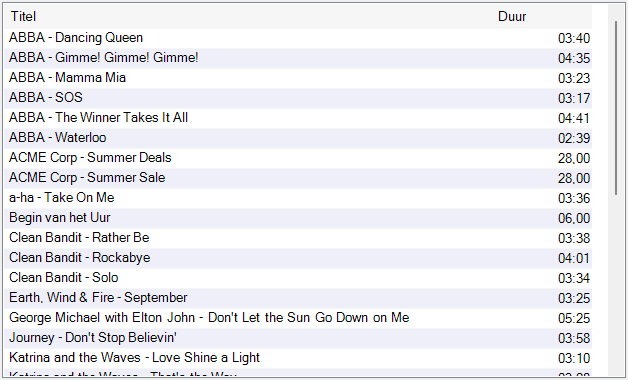Image resolution: width=628 pixels, height=380 pixels.
Task: Choose Journey - Don't Stop Believin'
Action: [x=298, y=339]
